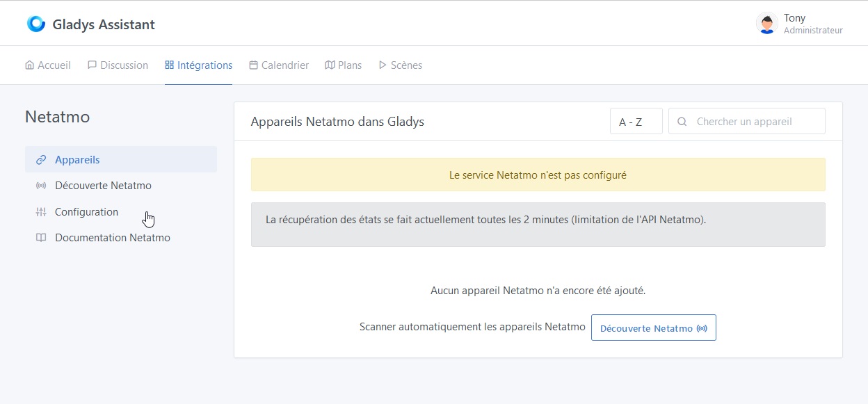The height and width of the screenshot is (404, 868).
Task: Click the sliders icon next to Configuration
Action: [40, 211]
